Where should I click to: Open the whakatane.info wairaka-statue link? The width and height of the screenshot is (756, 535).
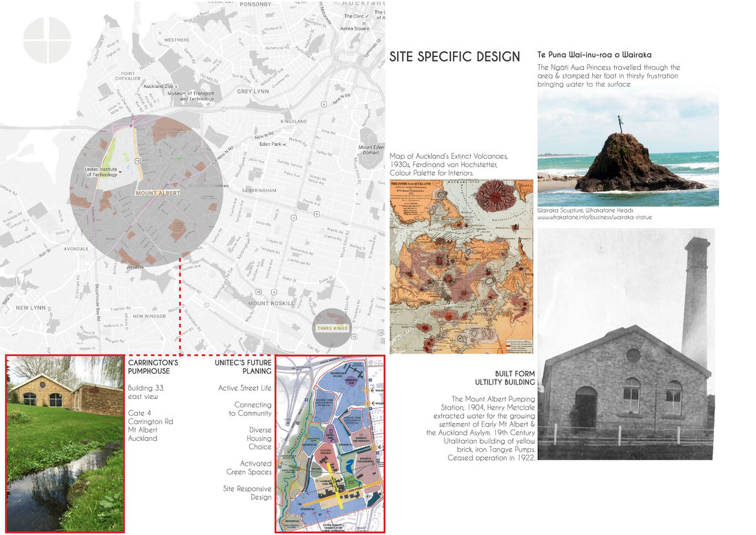pos(595,218)
